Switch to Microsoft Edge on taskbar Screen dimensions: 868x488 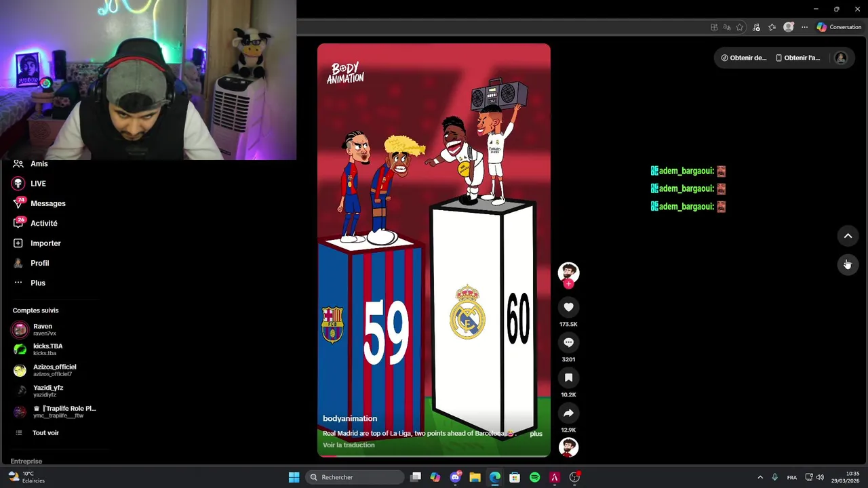[495, 477]
